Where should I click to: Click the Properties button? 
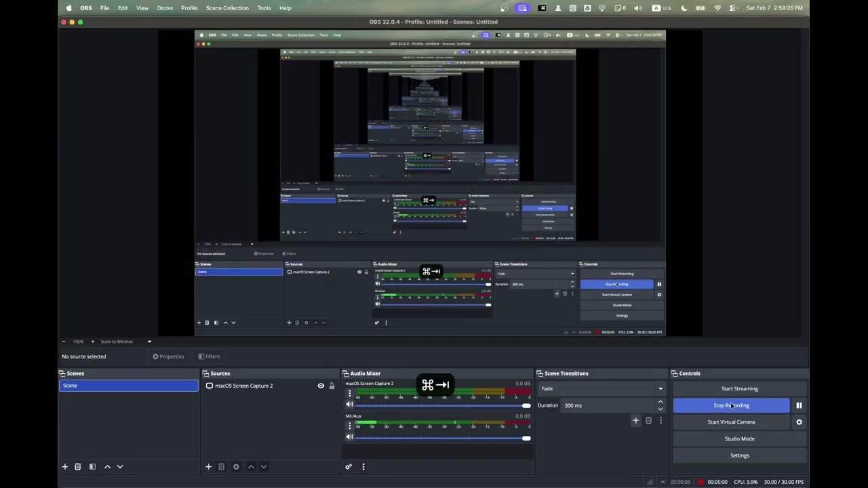[x=168, y=357]
